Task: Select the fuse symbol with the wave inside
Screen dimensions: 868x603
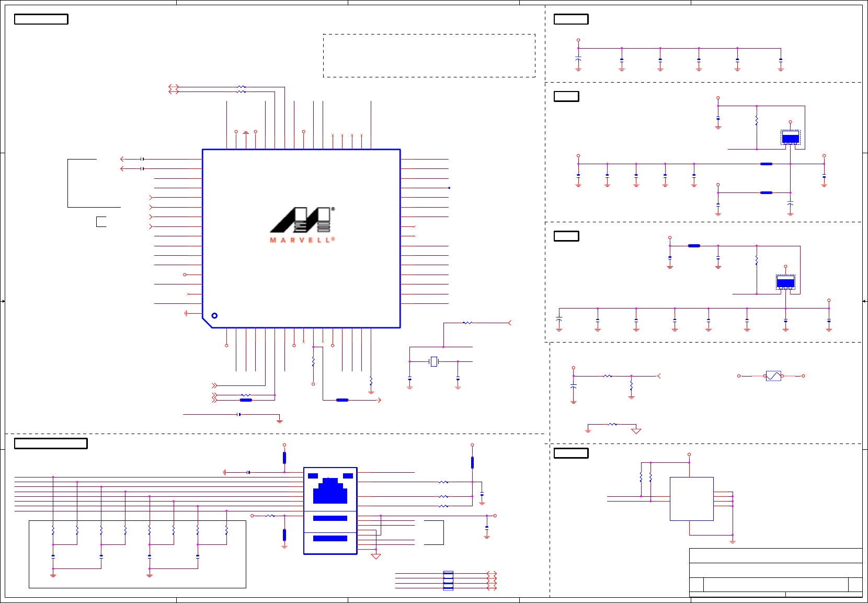Action: 773,376
